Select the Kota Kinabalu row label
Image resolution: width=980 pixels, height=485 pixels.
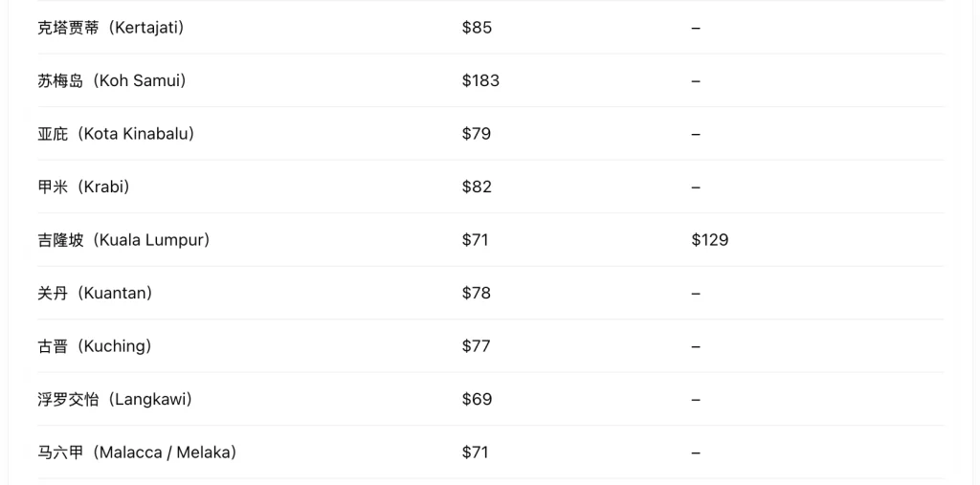116,134
